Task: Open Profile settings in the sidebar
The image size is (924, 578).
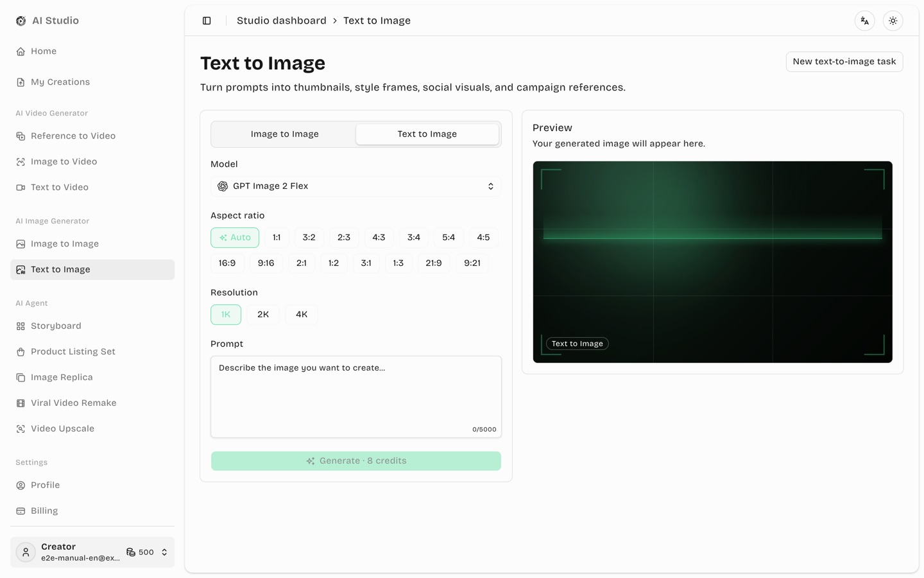Action: (x=92, y=486)
